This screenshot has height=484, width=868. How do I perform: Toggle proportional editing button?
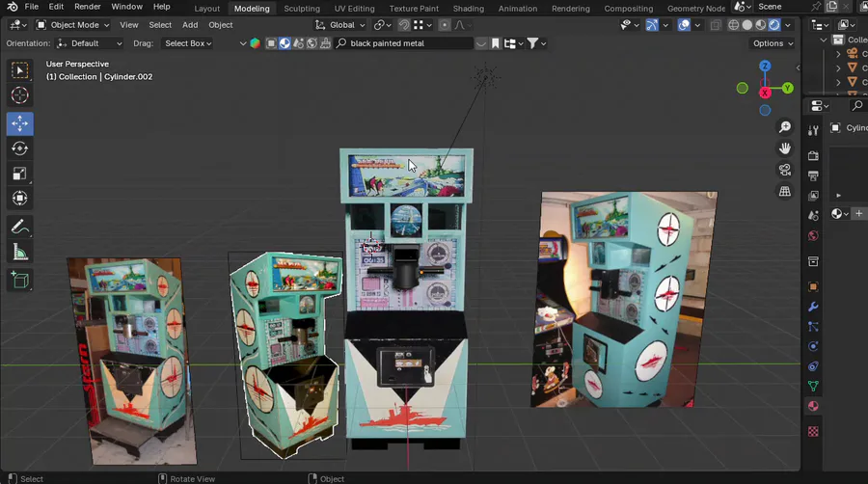point(445,25)
